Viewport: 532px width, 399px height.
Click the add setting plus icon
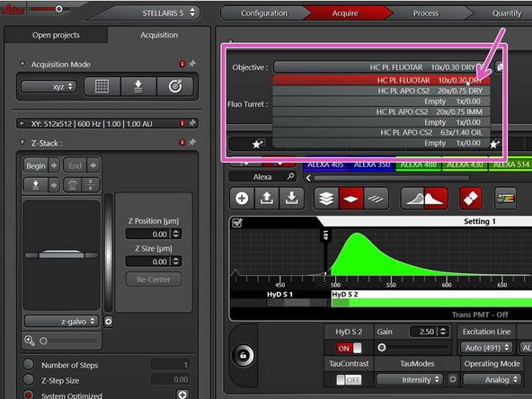242,198
